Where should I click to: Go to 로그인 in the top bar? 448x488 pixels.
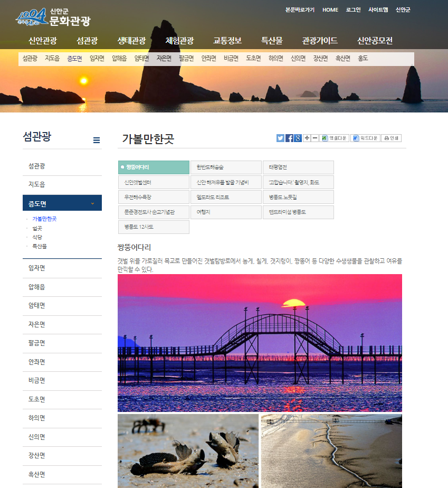[x=354, y=10]
